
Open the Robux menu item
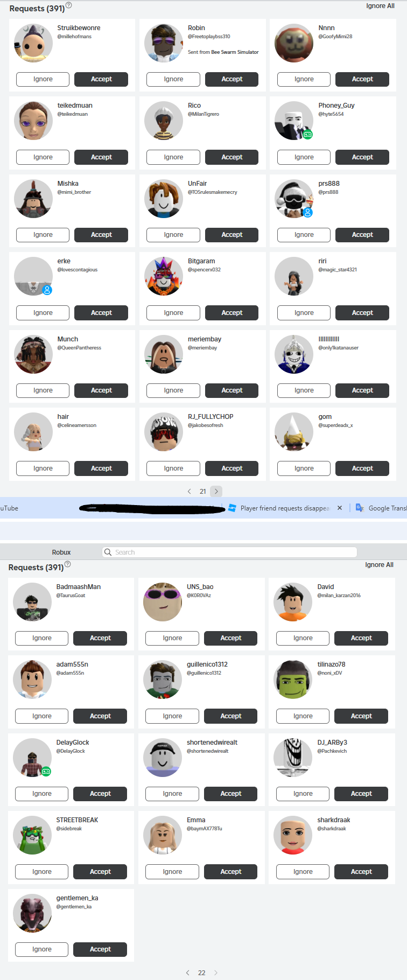(x=61, y=552)
